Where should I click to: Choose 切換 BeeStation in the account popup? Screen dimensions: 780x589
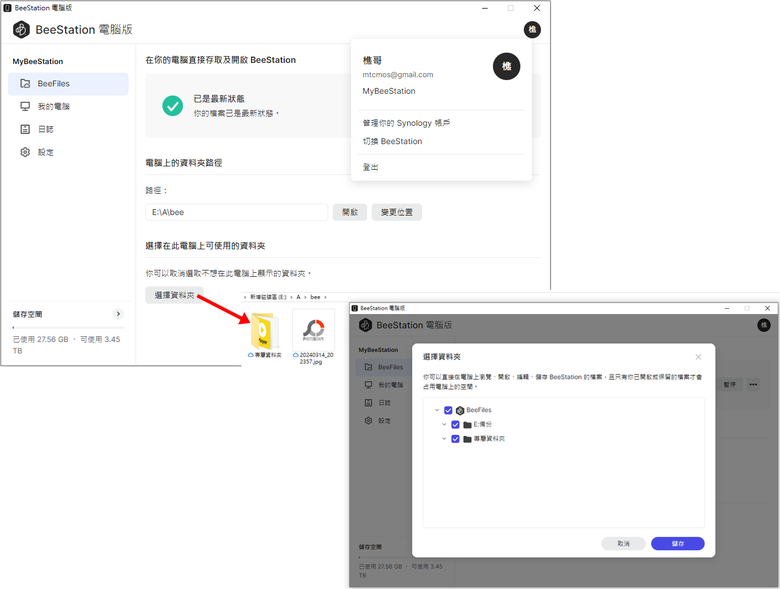coord(392,141)
